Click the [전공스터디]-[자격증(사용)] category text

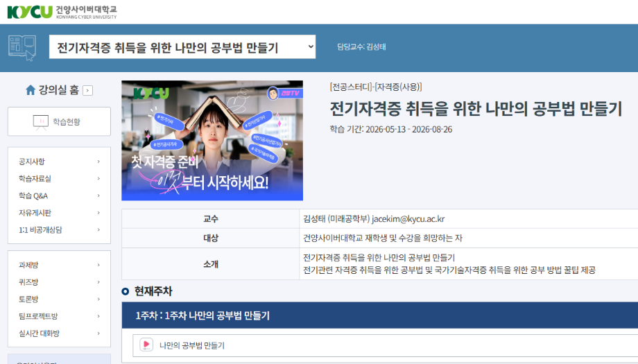376,87
